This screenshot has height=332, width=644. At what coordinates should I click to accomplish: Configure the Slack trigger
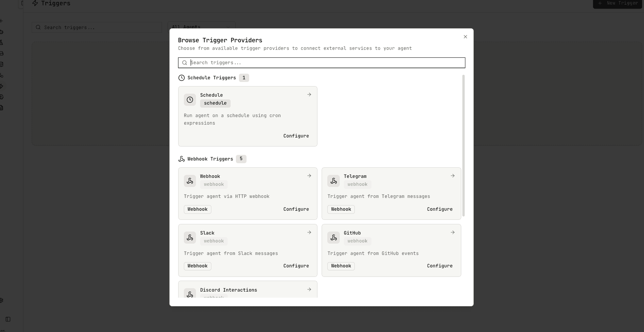pyautogui.click(x=296, y=266)
